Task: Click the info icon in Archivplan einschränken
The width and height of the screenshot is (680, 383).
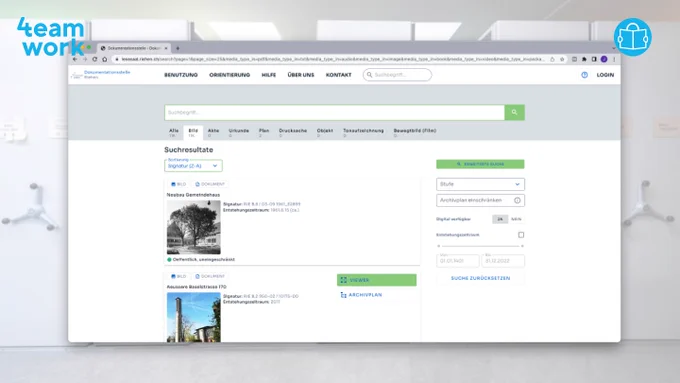Action: coord(517,200)
